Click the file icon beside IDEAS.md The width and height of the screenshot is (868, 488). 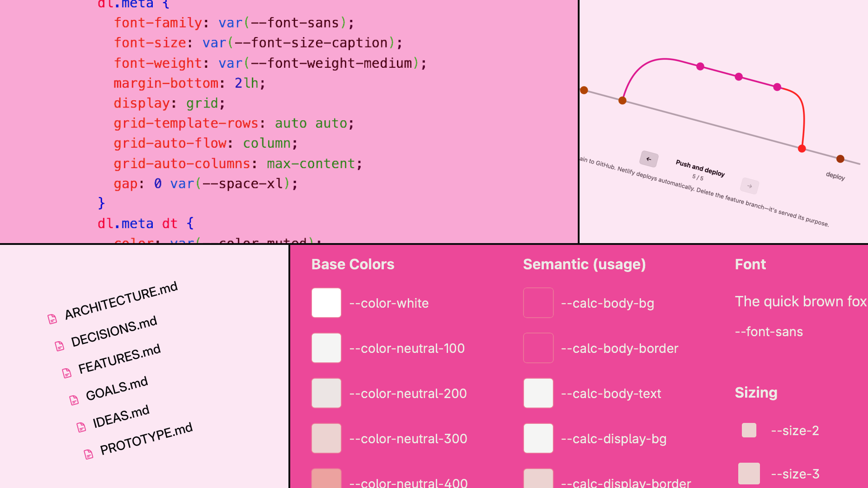click(x=81, y=427)
